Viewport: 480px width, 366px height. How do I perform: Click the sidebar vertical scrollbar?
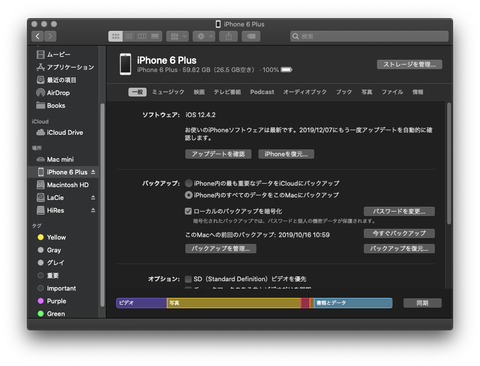coord(102,205)
